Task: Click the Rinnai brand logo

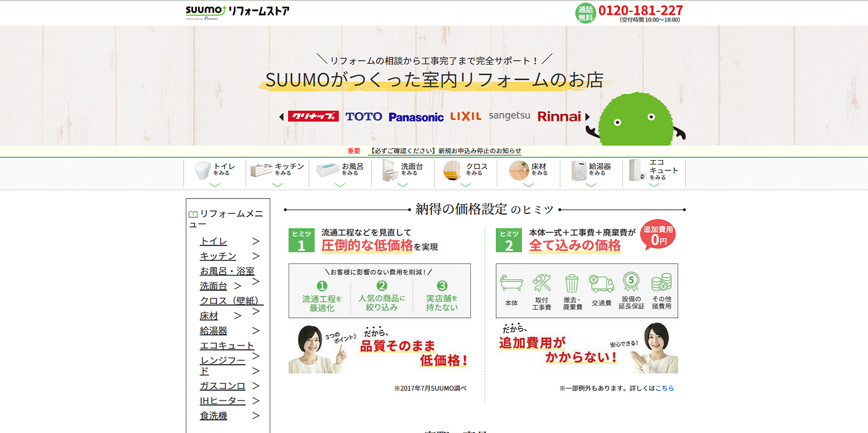Action: tap(559, 117)
